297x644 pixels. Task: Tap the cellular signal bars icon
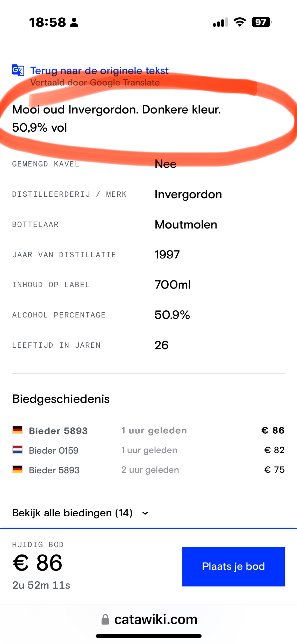coord(220,23)
